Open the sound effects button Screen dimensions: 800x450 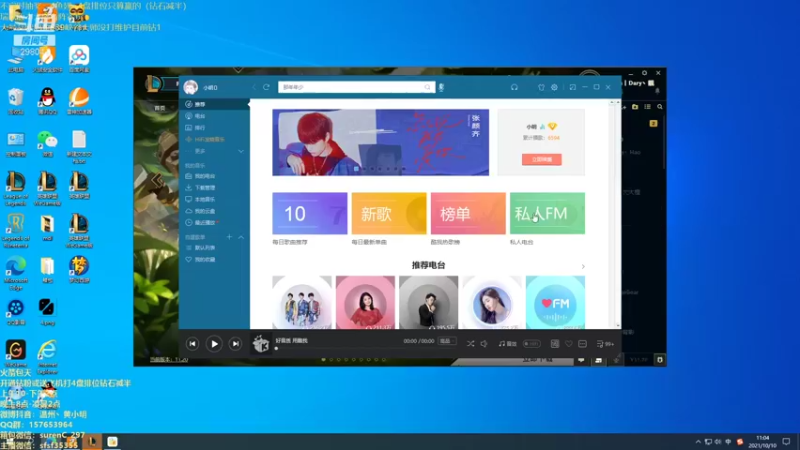(508, 344)
